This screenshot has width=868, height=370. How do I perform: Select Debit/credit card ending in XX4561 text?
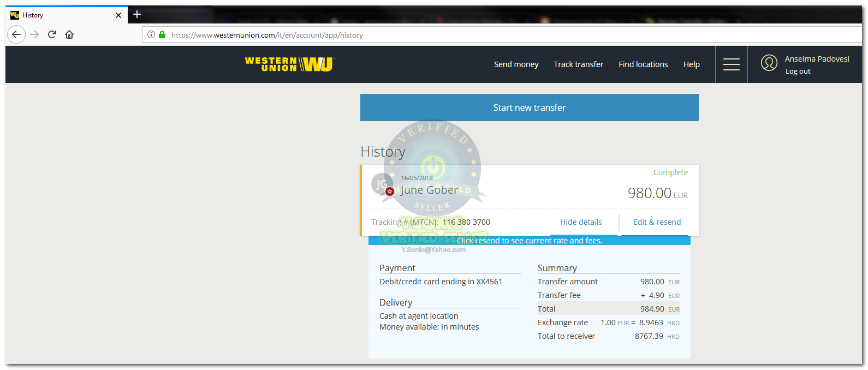441,282
